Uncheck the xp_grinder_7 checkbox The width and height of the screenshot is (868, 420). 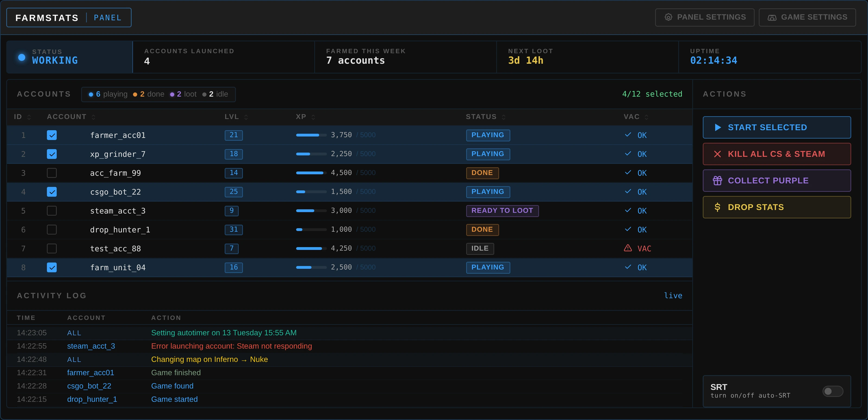click(52, 154)
